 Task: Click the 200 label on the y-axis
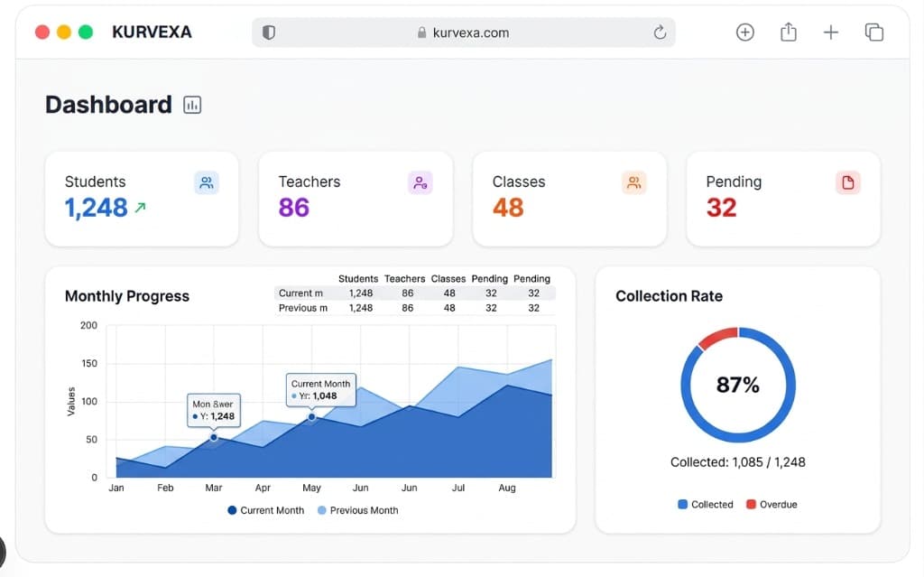click(89, 326)
